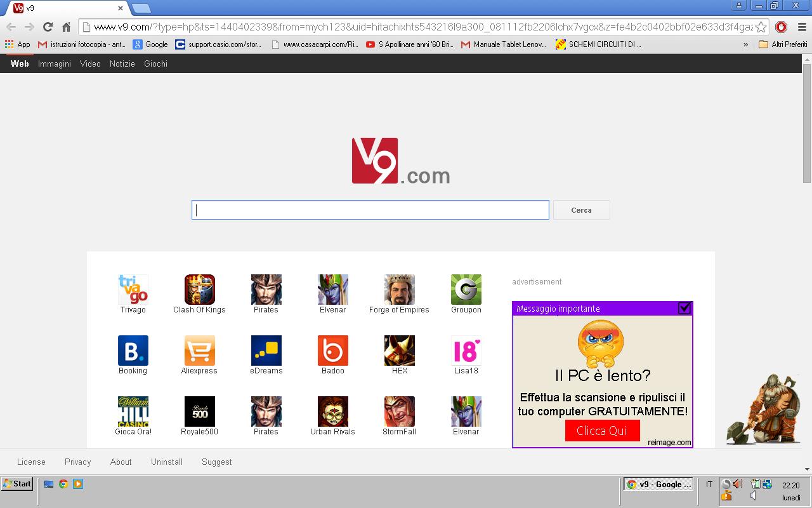Bookmark this page with the star icon
The height and width of the screenshot is (508, 812).
coord(761,27)
